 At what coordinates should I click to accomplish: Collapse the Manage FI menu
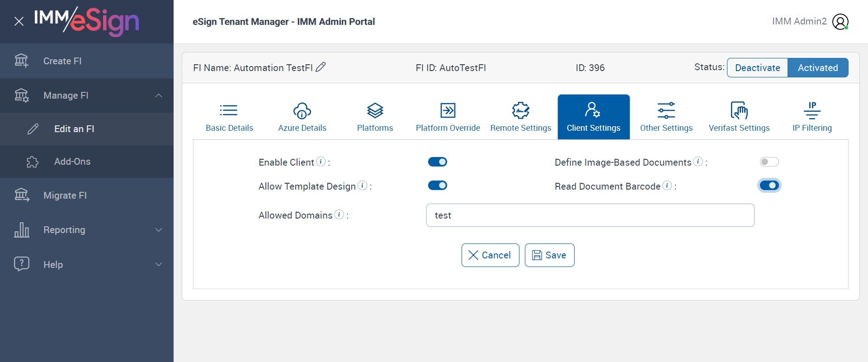coord(159,95)
